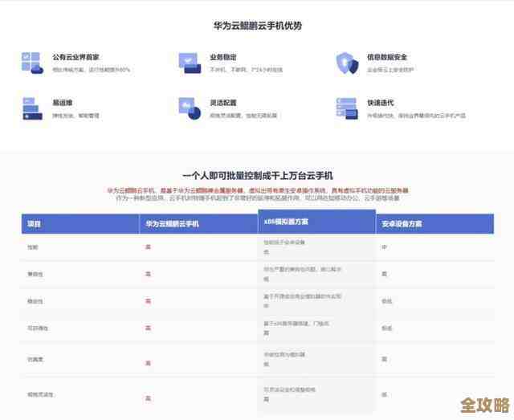
Task: Select the 易运维 title
Action: (x=63, y=103)
